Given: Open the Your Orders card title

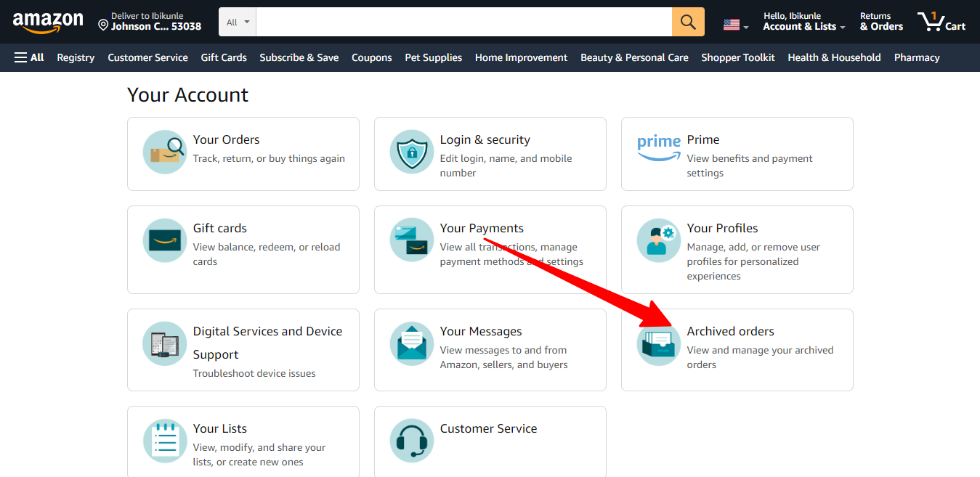Looking at the screenshot, I should tap(226, 139).
